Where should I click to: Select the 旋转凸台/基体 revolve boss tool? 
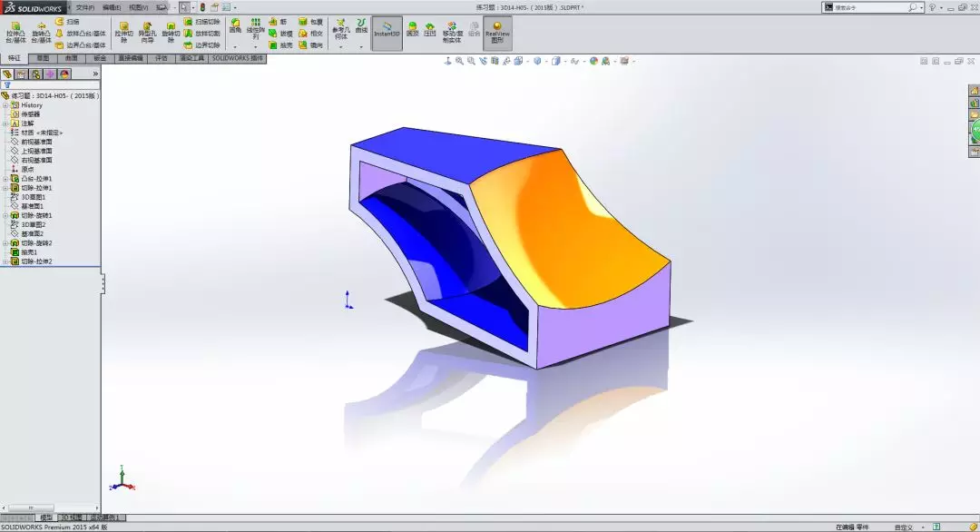41,33
